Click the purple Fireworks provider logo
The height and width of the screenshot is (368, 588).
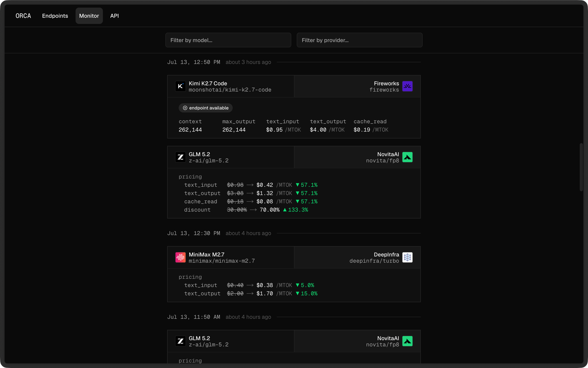click(x=407, y=86)
